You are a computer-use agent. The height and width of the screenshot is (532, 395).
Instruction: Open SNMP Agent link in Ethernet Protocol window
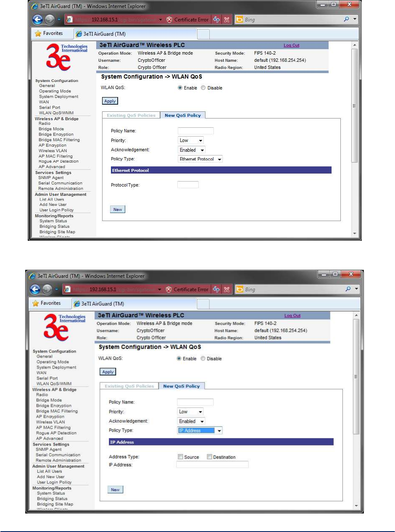(51, 178)
